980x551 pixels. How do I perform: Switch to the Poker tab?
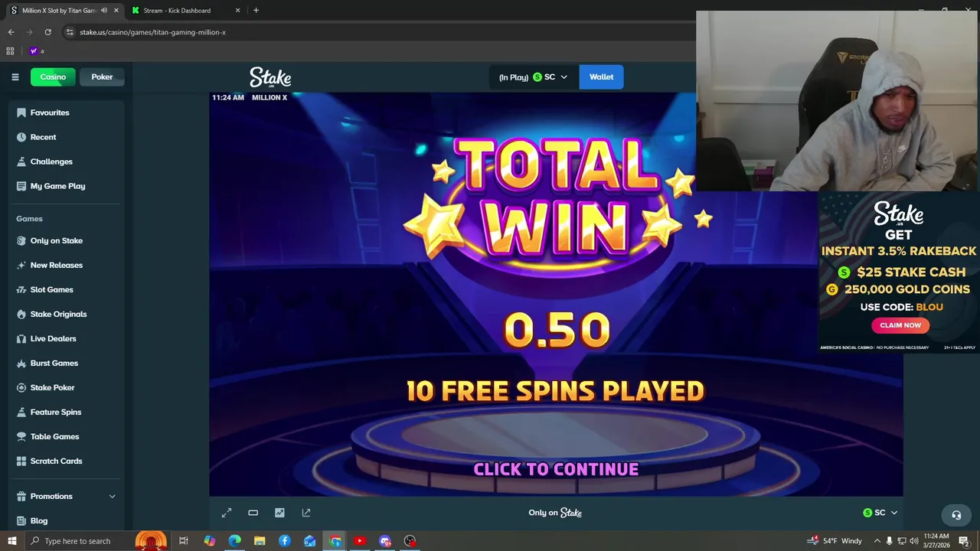[102, 77]
